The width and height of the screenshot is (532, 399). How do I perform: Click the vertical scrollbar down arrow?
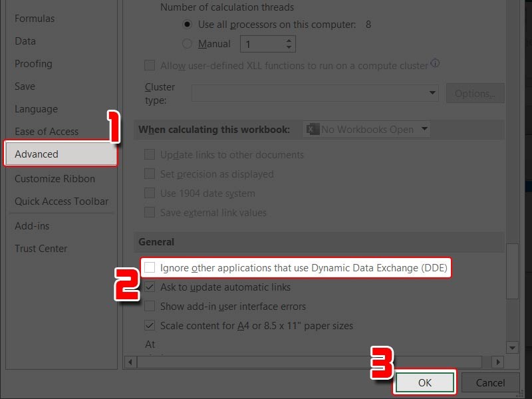point(512,347)
